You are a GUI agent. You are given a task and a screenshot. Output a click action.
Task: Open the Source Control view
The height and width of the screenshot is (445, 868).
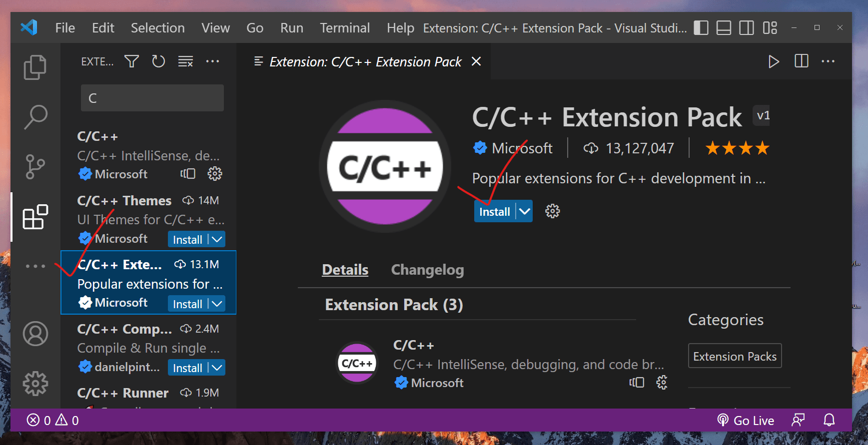(x=35, y=167)
